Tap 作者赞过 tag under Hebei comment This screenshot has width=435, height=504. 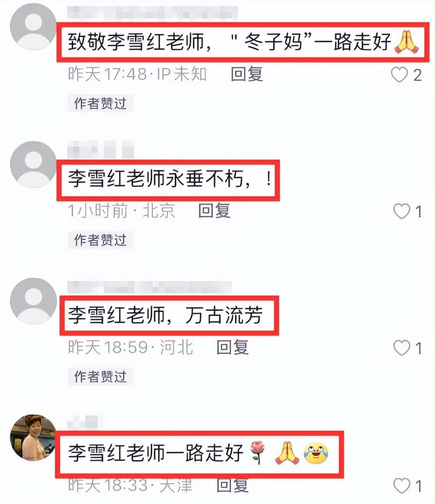coord(100,377)
